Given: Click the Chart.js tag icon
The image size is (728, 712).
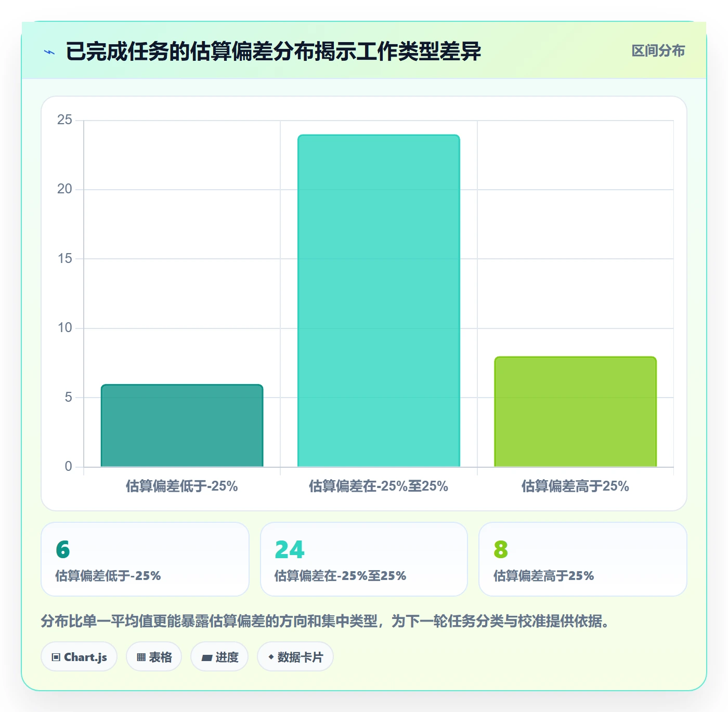Looking at the screenshot, I should (x=56, y=657).
